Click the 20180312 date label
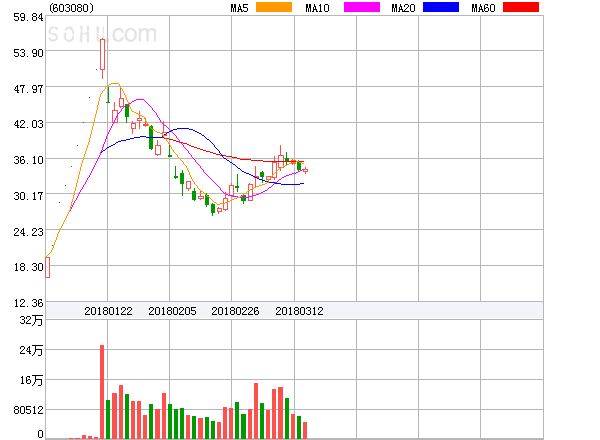 (x=299, y=311)
